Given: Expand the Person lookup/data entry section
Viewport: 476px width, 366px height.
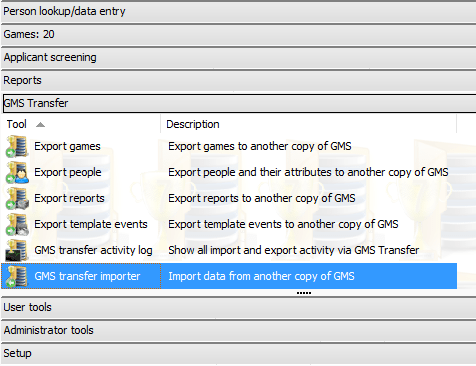Looking at the screenshot, I should tap(238, 11).
